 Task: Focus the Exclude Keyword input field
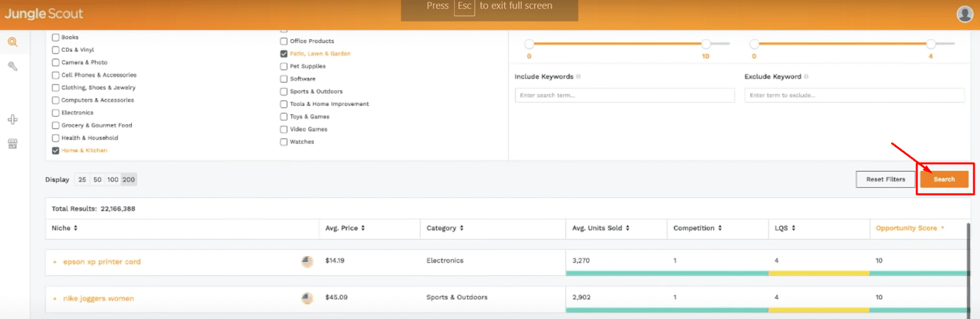(854, 96)
